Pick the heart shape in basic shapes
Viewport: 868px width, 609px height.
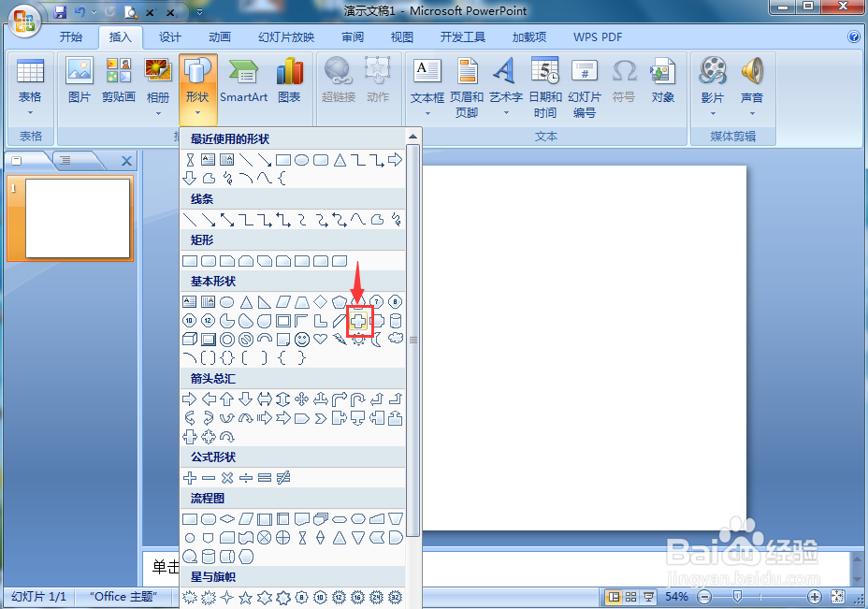321,339
